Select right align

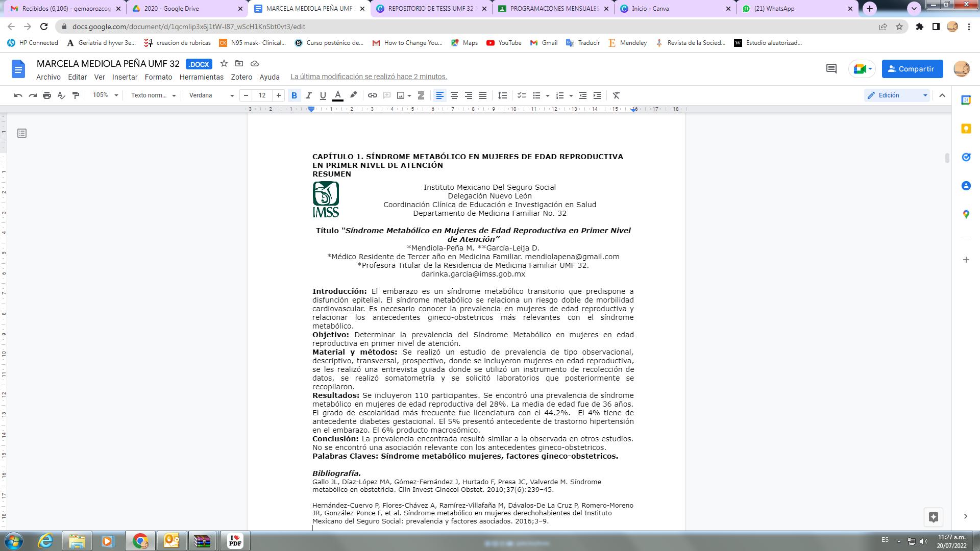468,95
